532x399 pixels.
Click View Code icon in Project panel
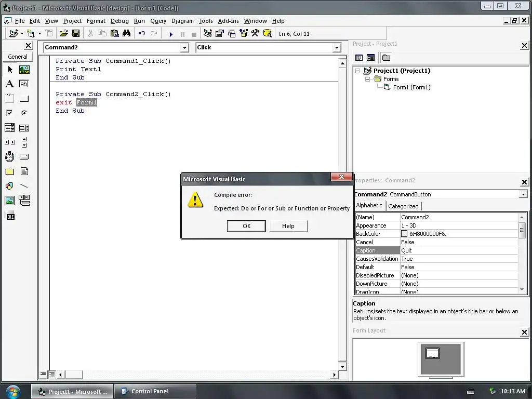point(359,58)
